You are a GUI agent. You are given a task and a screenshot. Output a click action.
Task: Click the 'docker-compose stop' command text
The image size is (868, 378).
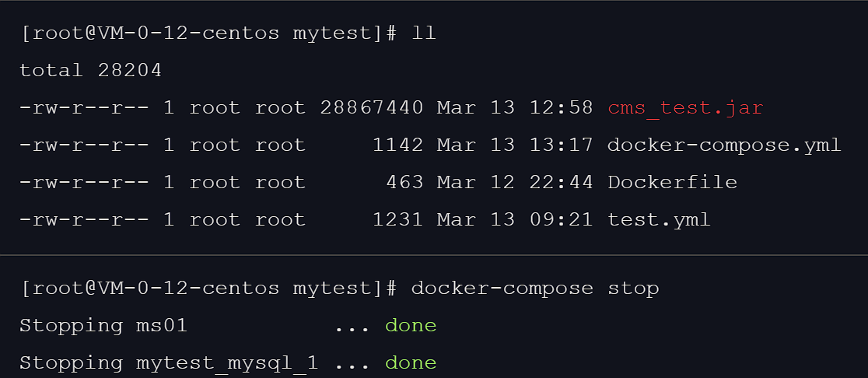coord(534,289)
